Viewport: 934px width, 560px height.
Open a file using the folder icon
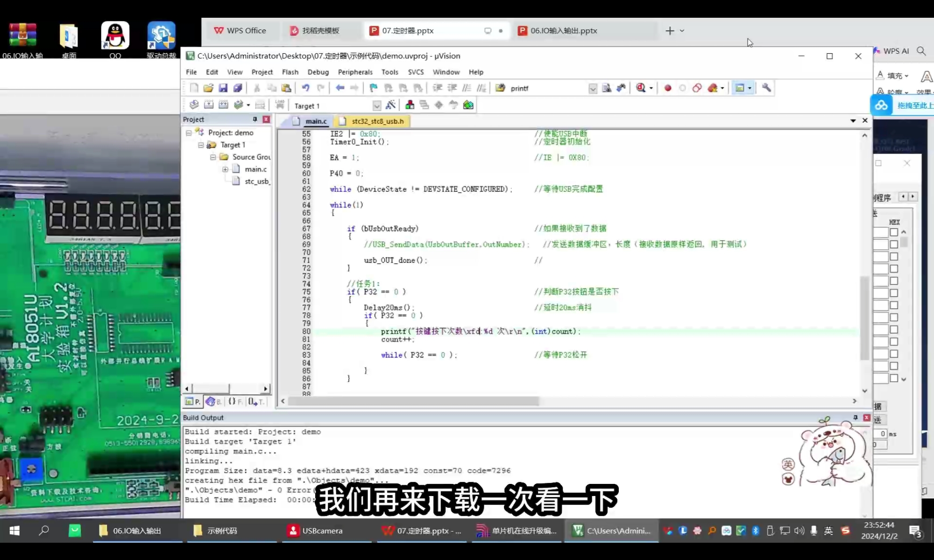[208, 88]
